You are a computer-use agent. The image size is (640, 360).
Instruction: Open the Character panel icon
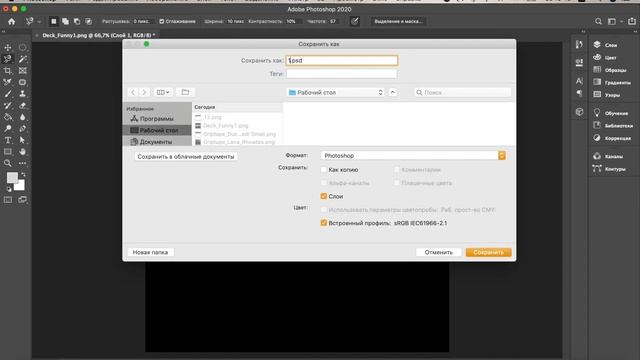(x=579, y=81)
